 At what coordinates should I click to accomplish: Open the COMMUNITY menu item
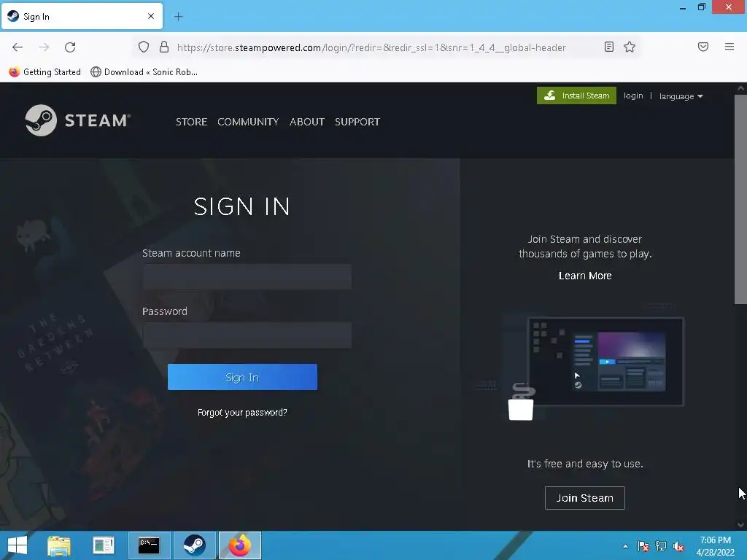[x=248, y=122]
